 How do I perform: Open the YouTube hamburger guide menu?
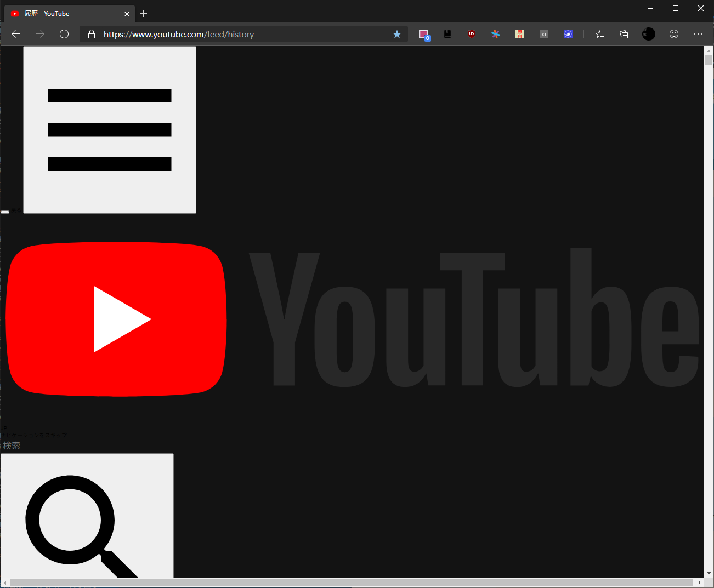pos(110,130)
